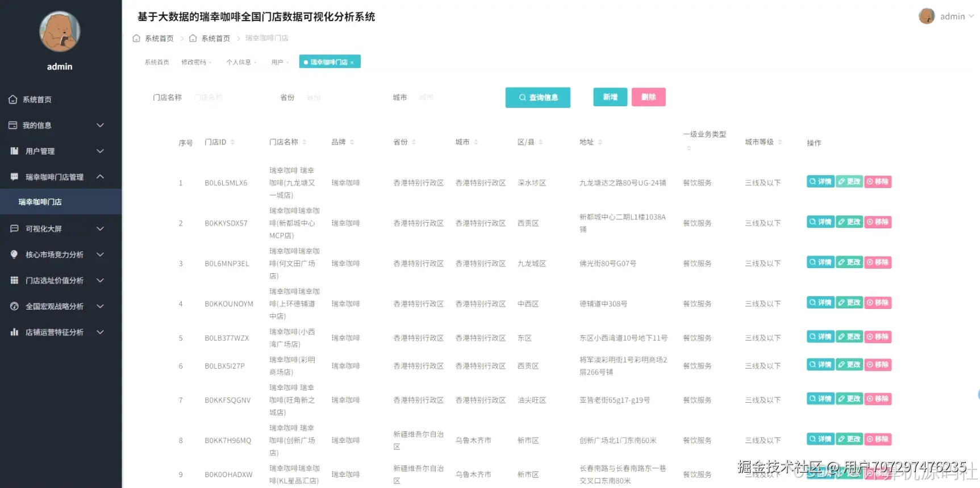Switch to the 系统首页 tab
Image resolution: width=980 pixels, height=488 pixels.
[x=157, y=62]
